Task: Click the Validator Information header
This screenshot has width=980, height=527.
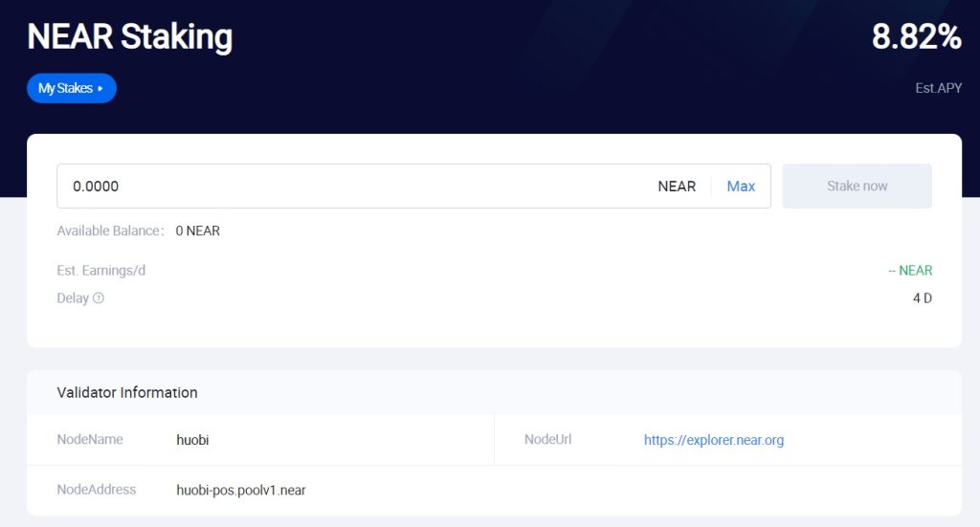Action: (127, 392)
